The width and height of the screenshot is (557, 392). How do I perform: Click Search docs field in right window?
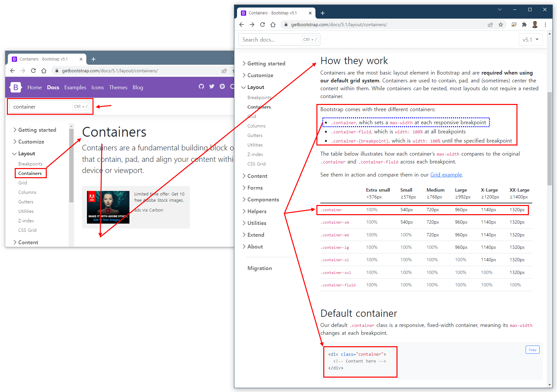pos(279,40)
